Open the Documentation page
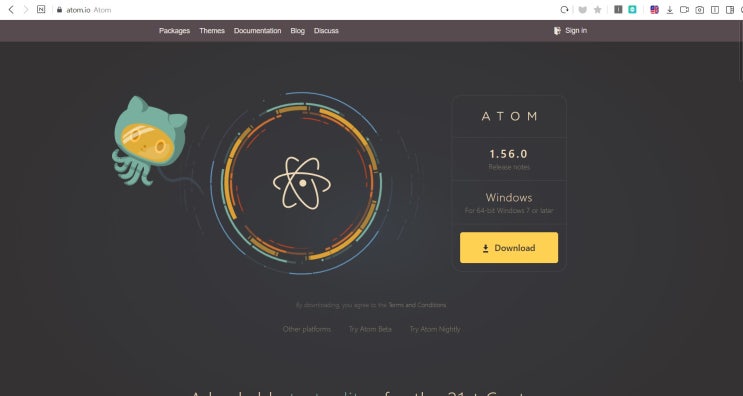Viewport: 743px width, 396px height. point(257,30)
